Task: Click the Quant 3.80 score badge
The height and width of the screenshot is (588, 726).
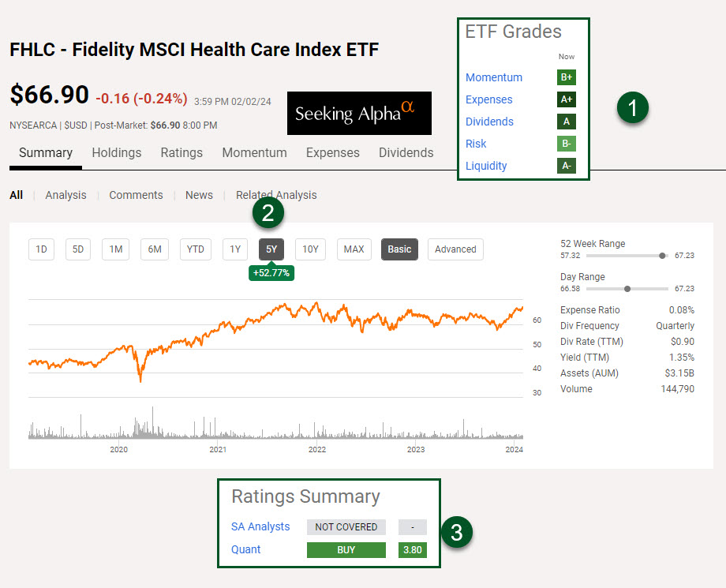Action: point(412,549)
